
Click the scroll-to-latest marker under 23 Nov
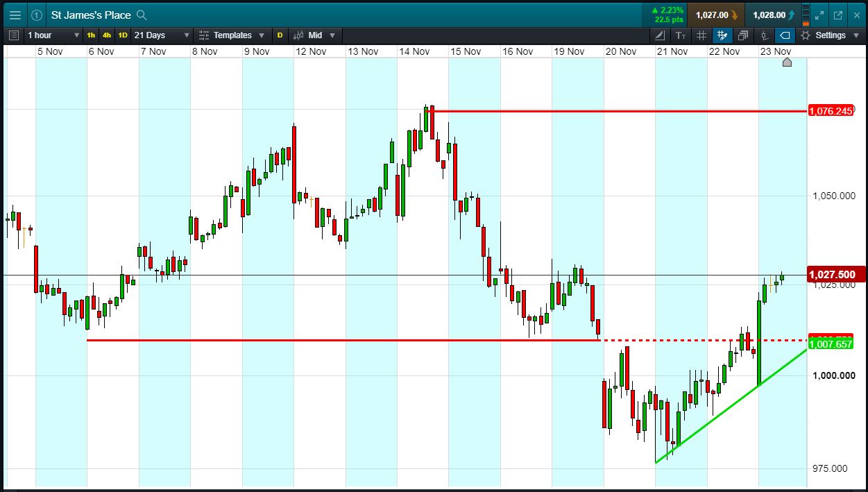point(787,62)
